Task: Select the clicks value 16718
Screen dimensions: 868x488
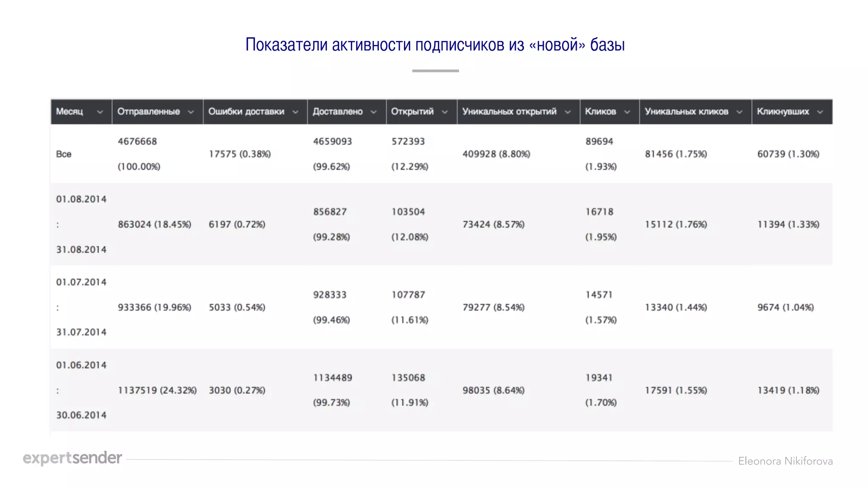Action: pyautogui.click(x=599, y=212)
